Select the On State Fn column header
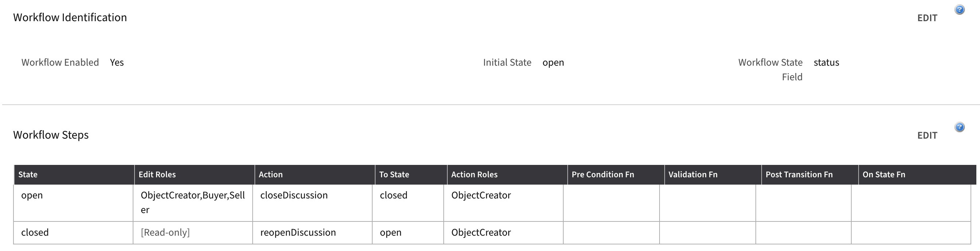The image size is (980, 251). 917,174
